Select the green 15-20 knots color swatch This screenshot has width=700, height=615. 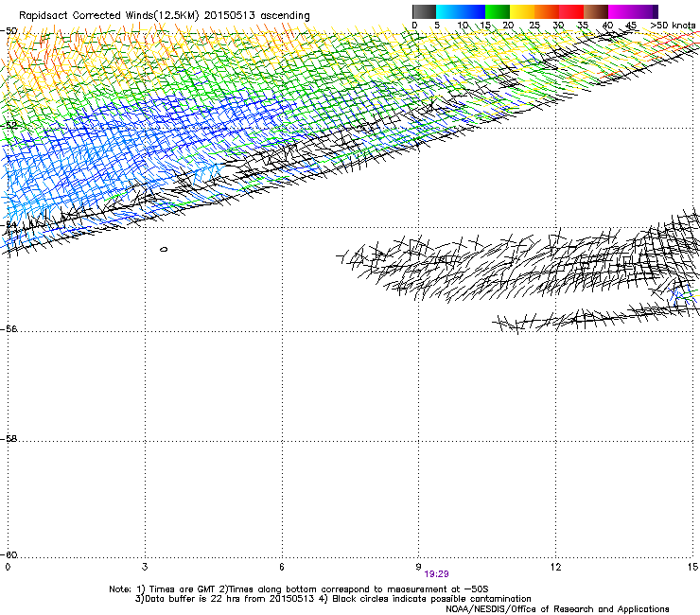(498, 11)
